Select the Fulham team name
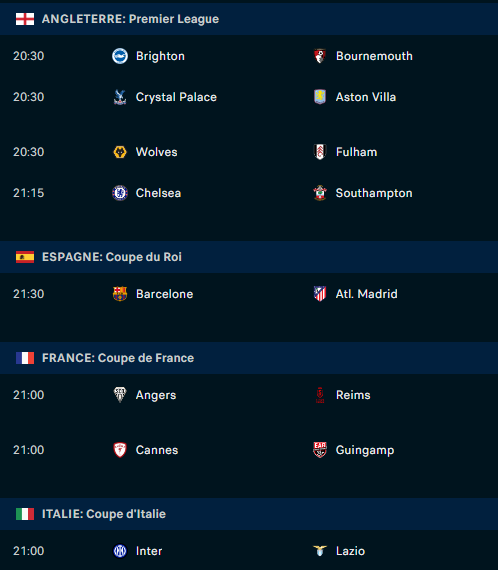The height and width of the screenshot is (570, 498). (x=357, y=152)
